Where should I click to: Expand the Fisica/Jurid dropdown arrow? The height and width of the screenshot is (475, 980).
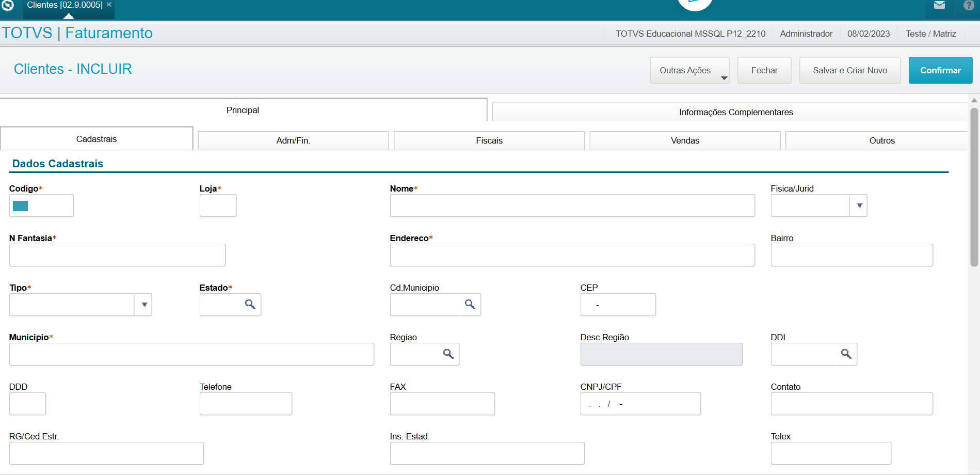pyautogui.click(x=859, y=205)
